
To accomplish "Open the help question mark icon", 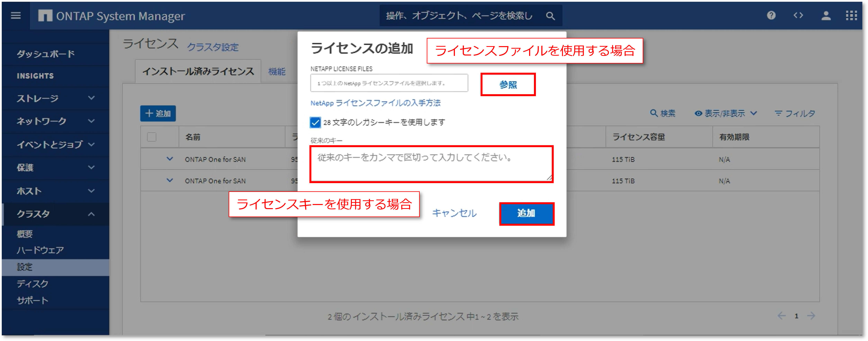I will pyautogui.click(x=771, y=15).
